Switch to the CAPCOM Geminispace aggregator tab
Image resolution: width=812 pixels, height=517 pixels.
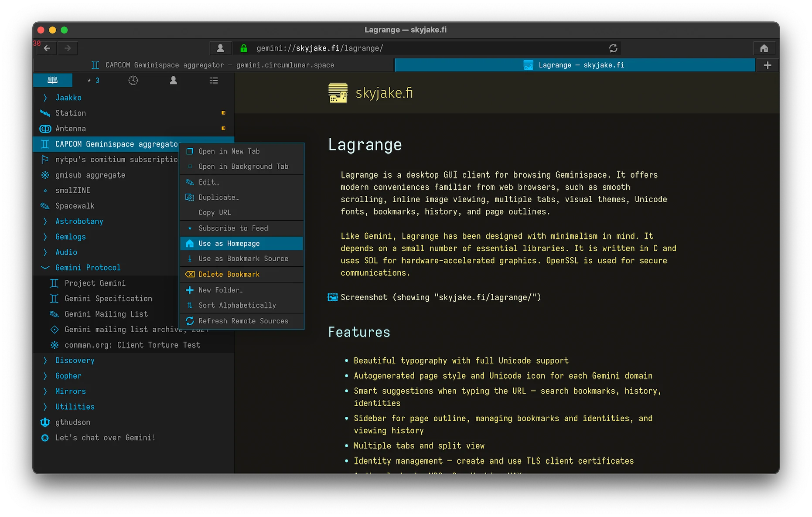[x=213, y=65]
